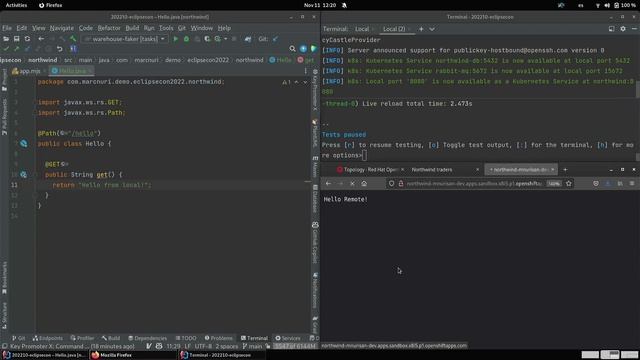This screenshot has width=640, height=360.
Task: Click the Open folder icon in IntelliJ toolbar
Action: tap(6, 39)
